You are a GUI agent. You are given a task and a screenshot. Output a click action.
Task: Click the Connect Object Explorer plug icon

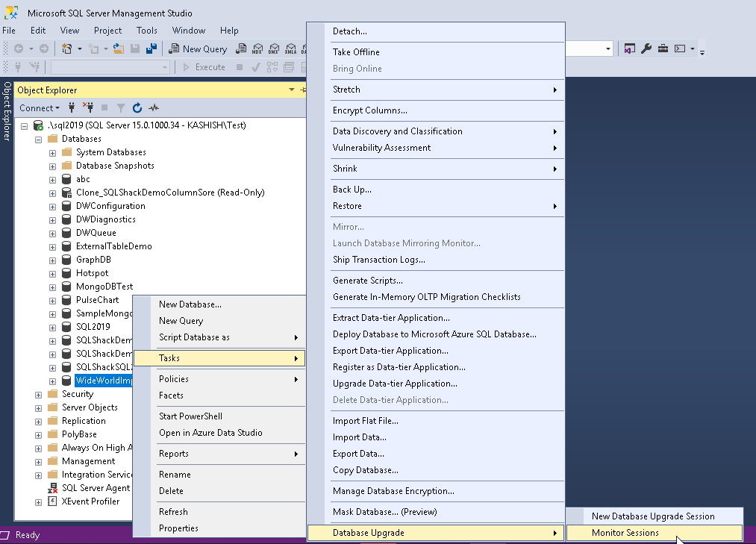(72, 107)
